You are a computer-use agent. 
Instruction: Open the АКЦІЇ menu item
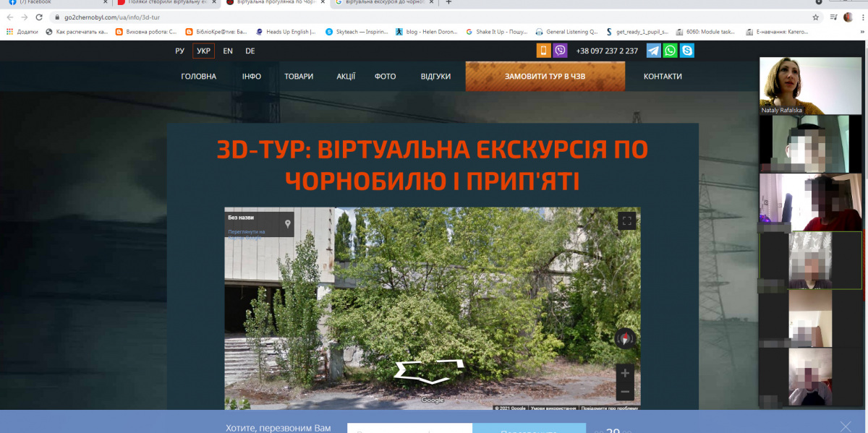pyautogui.click(x=346, y=77)
